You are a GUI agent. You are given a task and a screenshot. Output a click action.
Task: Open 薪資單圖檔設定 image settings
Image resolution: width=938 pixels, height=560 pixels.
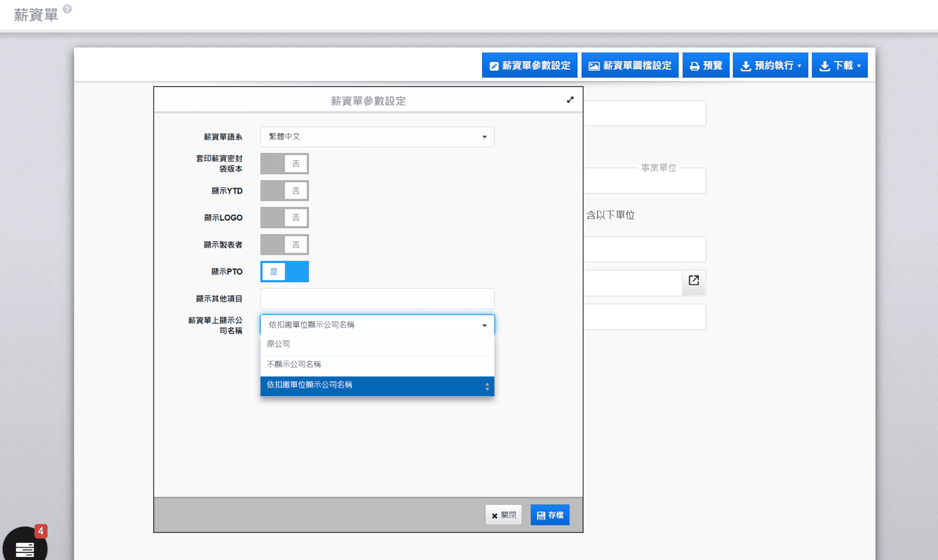(x=630, y=66)
